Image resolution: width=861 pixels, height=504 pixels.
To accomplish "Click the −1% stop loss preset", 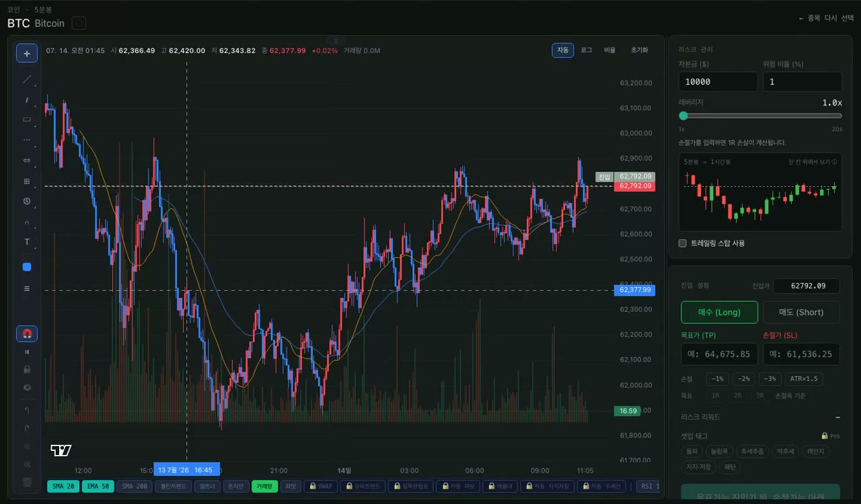I will (717, 379).
